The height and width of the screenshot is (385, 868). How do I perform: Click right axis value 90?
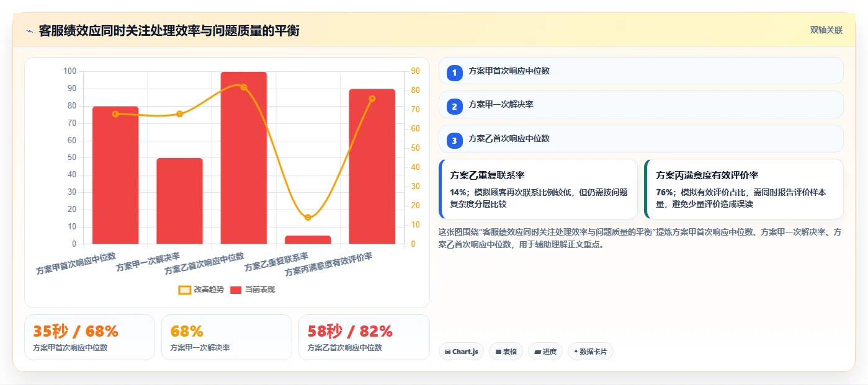[x=415, y=71]
